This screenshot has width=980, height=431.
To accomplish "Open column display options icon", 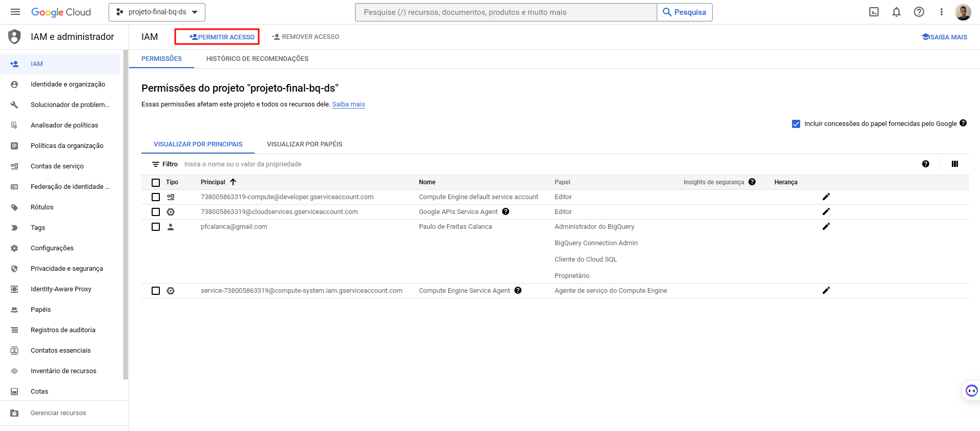I will tap(955, 164).
